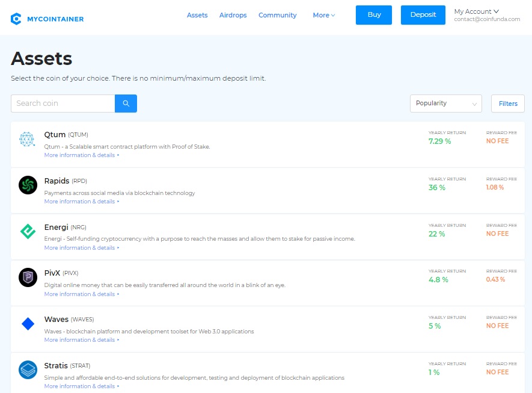Click the Waves (WAVES) title
This screenshot has height=393, width=532.
tap(69, 320)
